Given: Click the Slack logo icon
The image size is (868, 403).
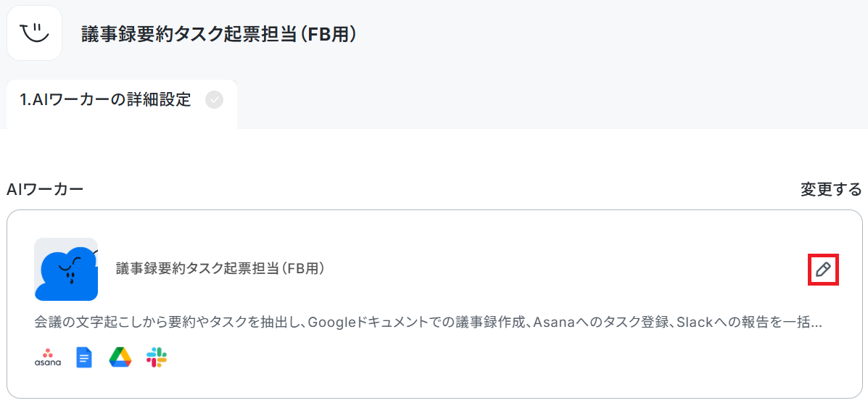Looking at the screenshot, I should [x=157, y=358].
